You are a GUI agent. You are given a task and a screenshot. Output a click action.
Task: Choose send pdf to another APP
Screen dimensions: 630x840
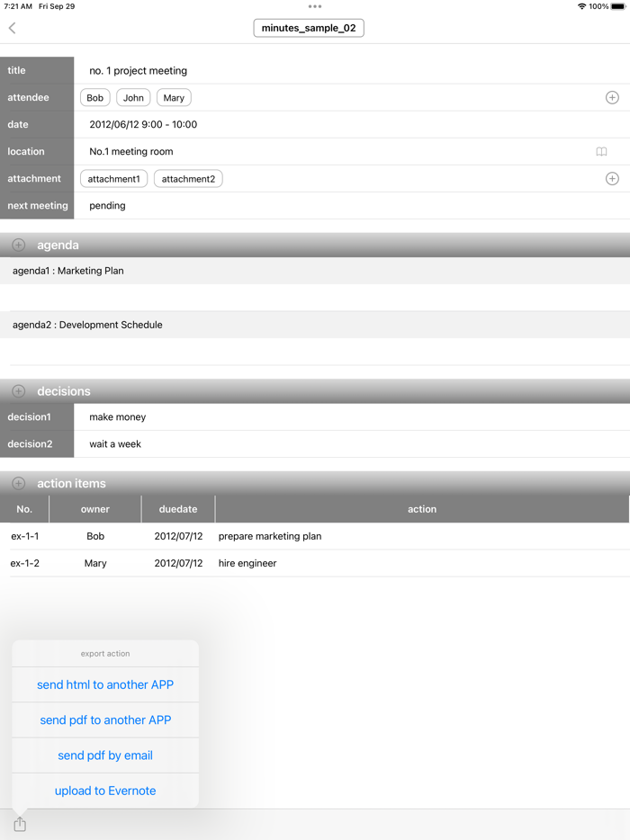click(x=105, y=720)
